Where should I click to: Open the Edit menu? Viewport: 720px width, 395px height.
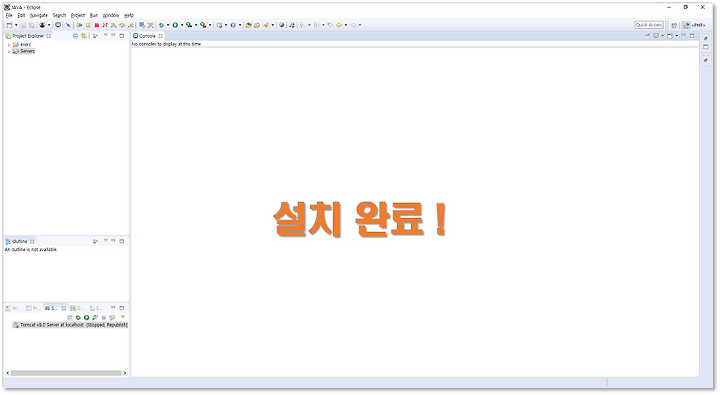21,15
